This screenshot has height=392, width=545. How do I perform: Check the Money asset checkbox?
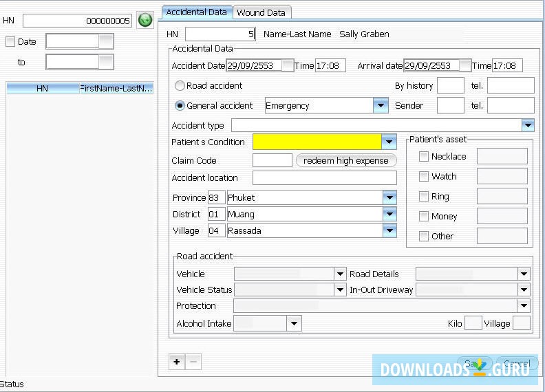(x=423, y=217)
